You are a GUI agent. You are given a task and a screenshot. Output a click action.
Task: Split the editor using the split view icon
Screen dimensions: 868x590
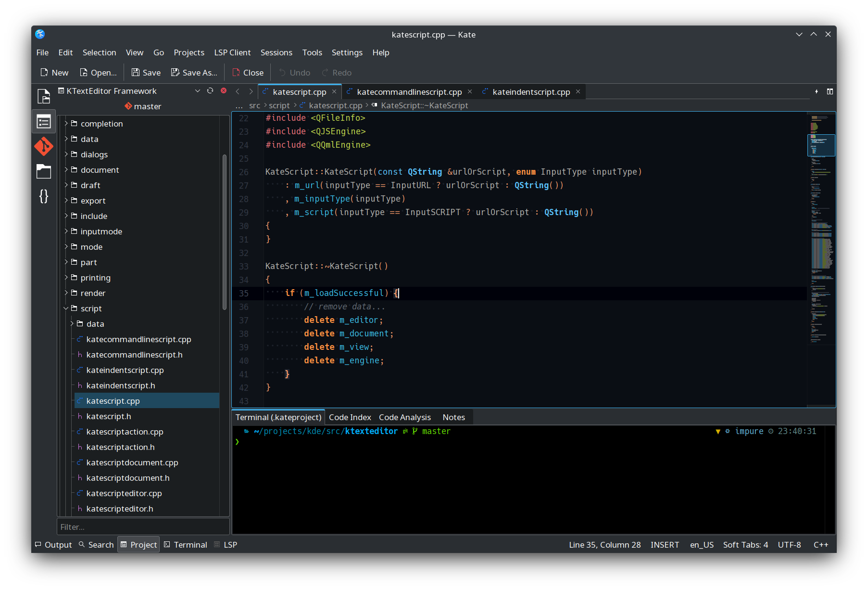tap(830, 91)
